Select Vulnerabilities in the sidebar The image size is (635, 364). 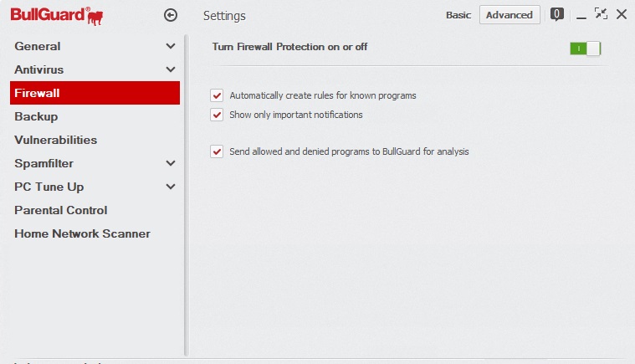[55, 140]
